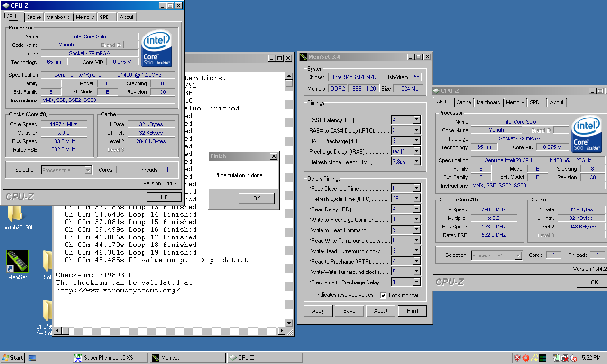The image size is (607, 364).
Task: Click the green memory bars tray icon
Action: pyautogui.click(x=543, y=358)
